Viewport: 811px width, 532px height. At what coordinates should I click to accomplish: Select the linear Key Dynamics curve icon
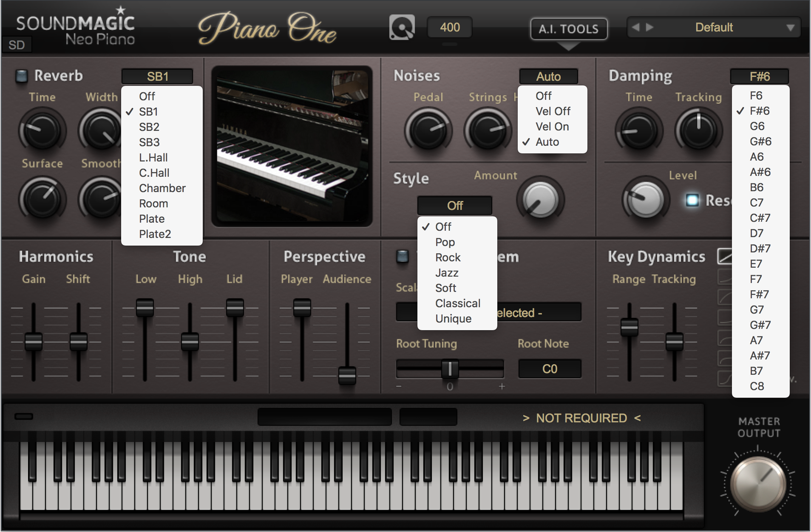[725, 256]
